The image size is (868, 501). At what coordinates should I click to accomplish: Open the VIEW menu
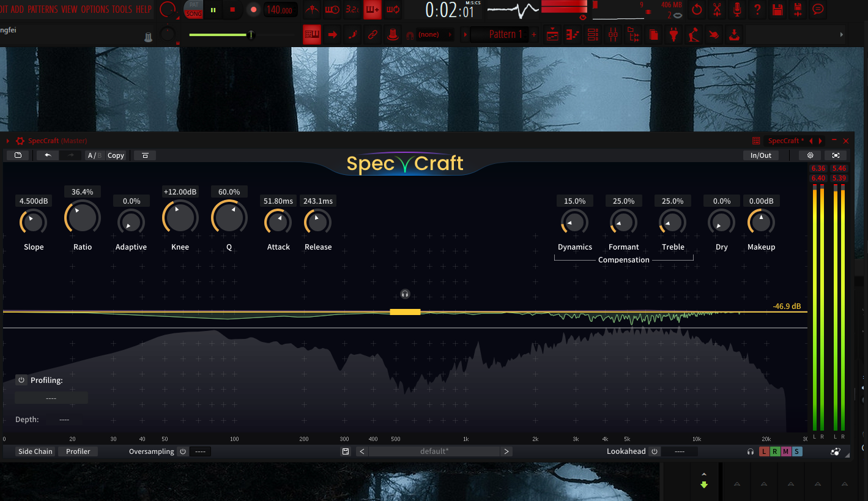coord(69,9)
